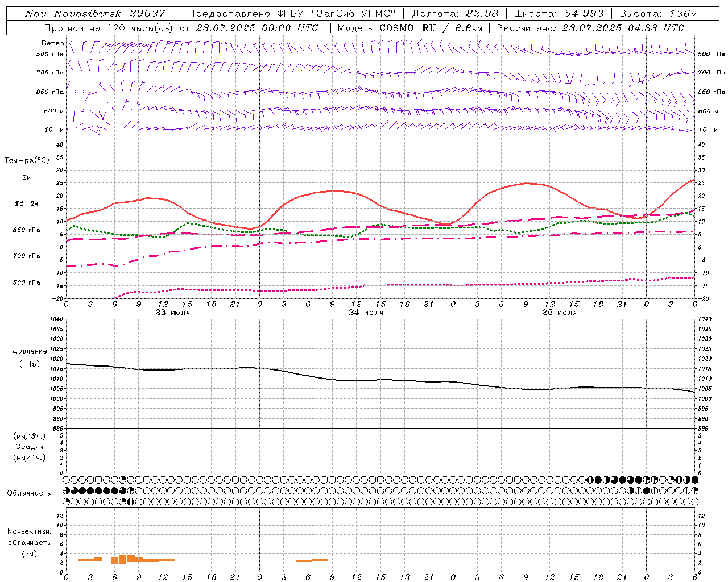Screen dimensions: 728x582
Task: Click the left 10 м wind level label
Action: (54, 130)
